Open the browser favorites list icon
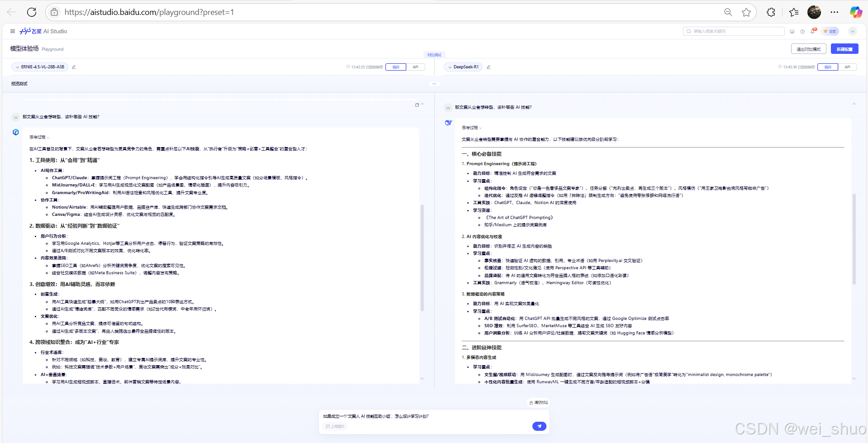This screenshot has height=443, width=868. (794, 12)
